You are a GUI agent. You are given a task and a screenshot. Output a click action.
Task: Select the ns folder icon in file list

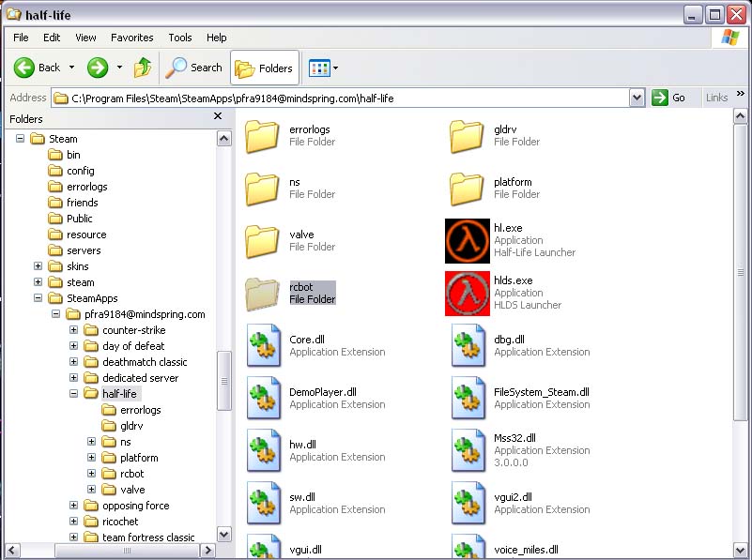point(262,189)
